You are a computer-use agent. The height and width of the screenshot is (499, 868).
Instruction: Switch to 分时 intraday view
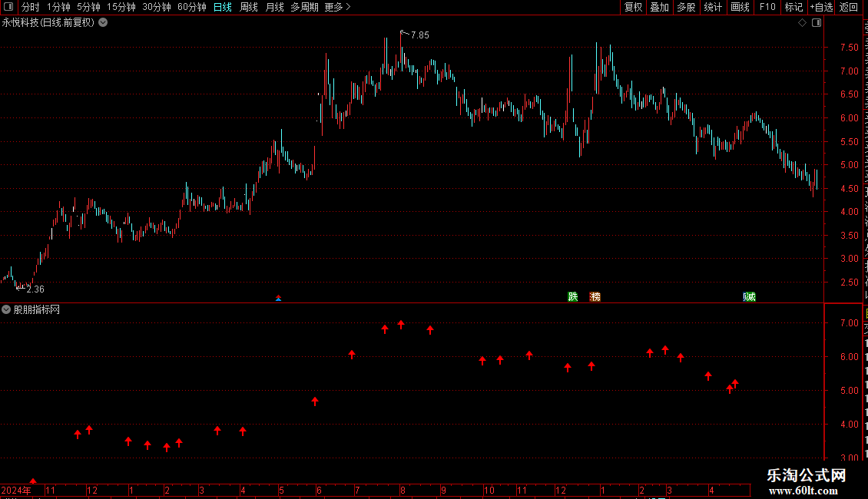(31, 7)
